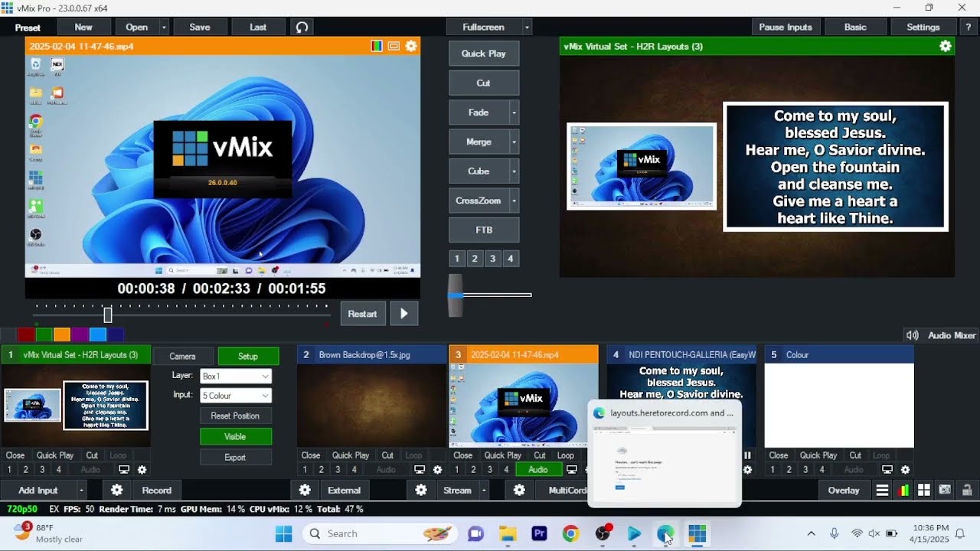980x551 pixels.
Task: Switch to the Camera tab
Action: point(182,357)
